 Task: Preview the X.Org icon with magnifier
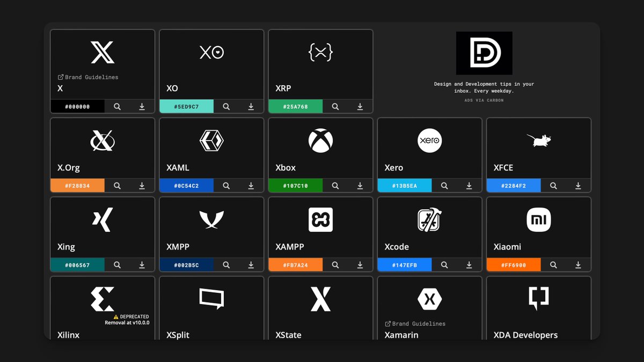pos(117,186)
